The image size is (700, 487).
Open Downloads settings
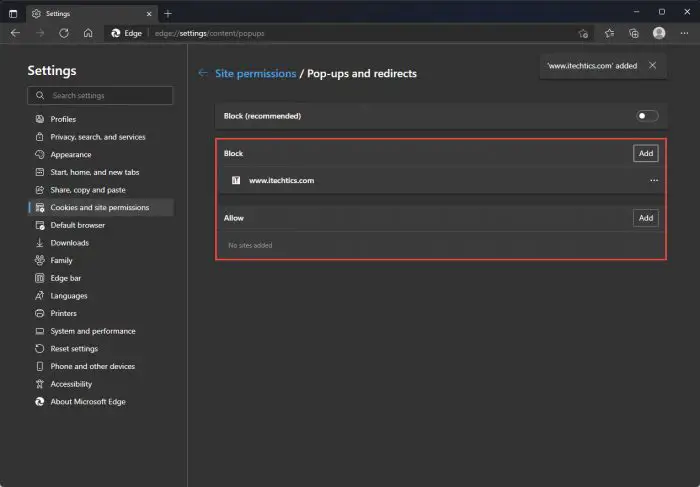click(100, 243)
